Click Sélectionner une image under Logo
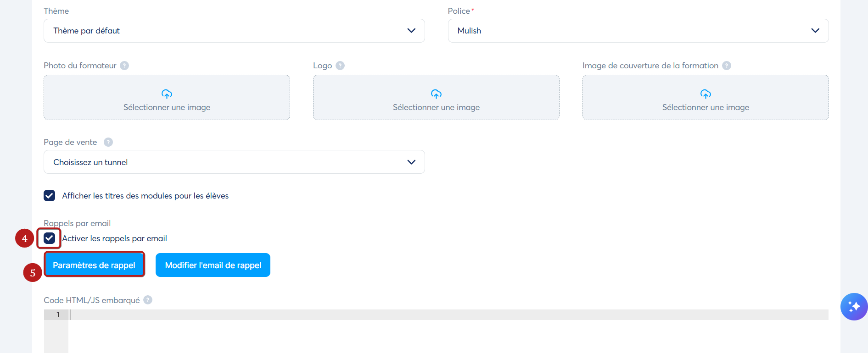Viewport: 868px width, 353px height. (x=436, y=107)
